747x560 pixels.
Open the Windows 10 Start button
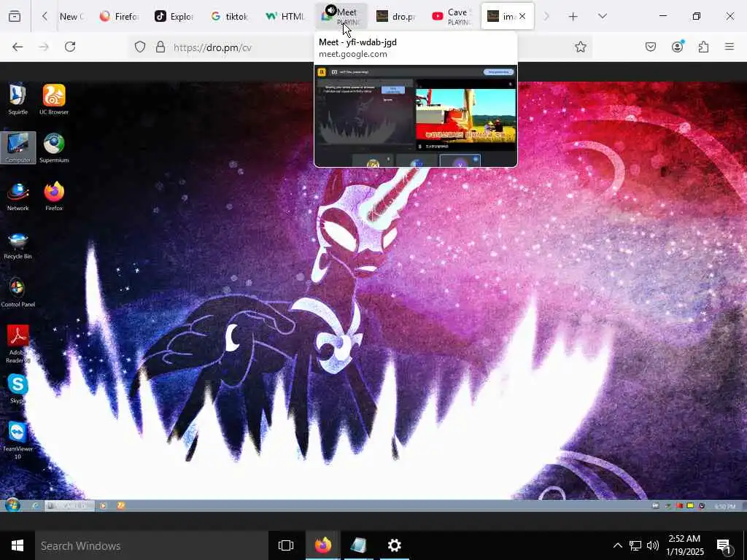pyautogui.click(x=18, y=545)
